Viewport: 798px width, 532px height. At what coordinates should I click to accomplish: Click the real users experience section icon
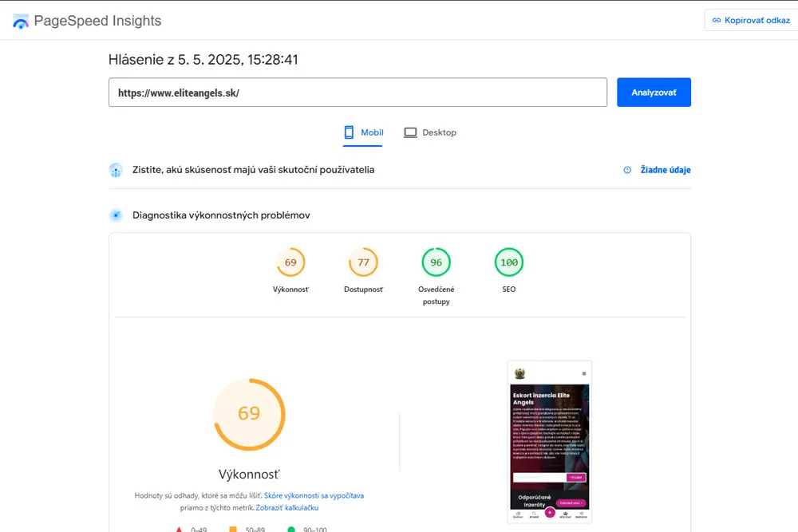(x=116, y=171)
